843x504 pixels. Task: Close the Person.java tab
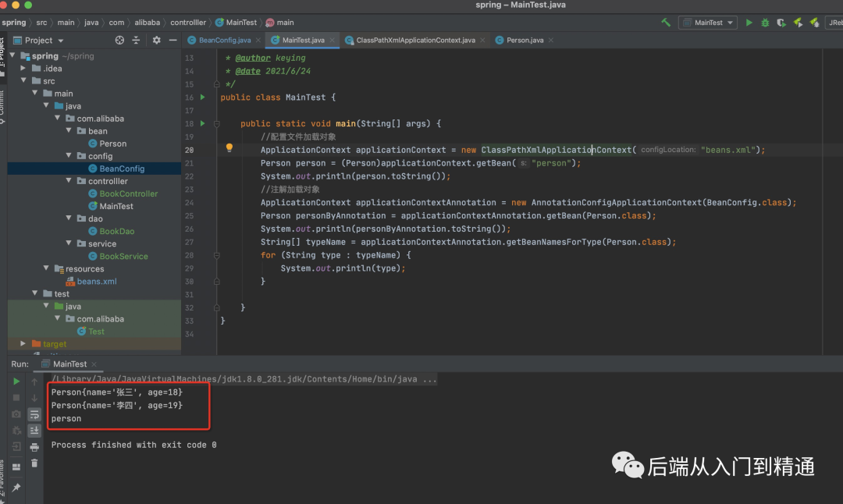coord(551,41)
